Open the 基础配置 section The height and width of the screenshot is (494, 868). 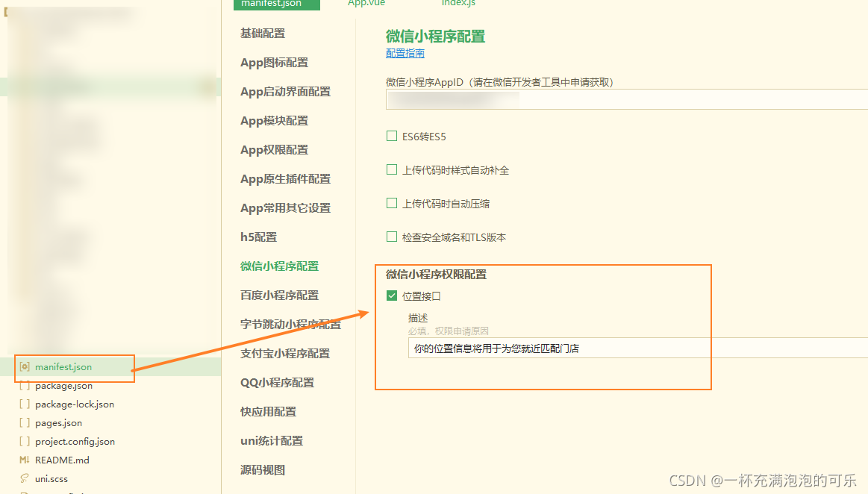263,33
